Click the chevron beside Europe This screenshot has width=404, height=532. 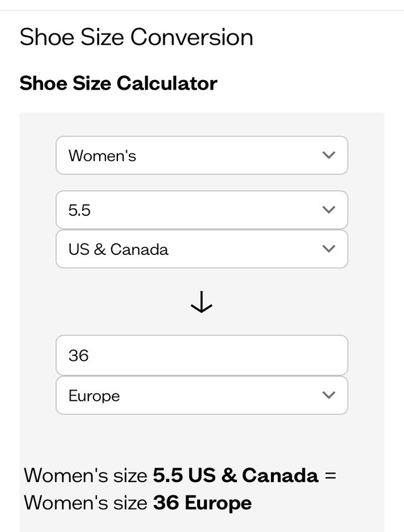[328, 395]
